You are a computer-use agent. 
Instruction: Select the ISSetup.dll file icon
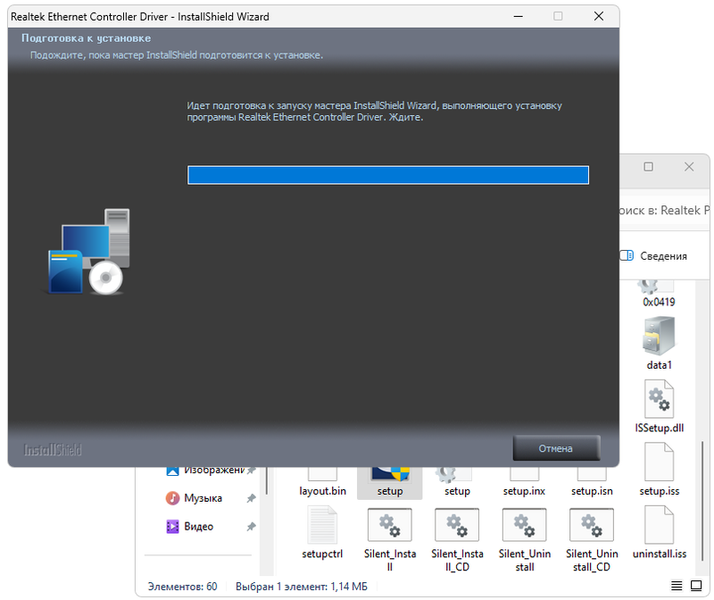(x=659, y=399)
